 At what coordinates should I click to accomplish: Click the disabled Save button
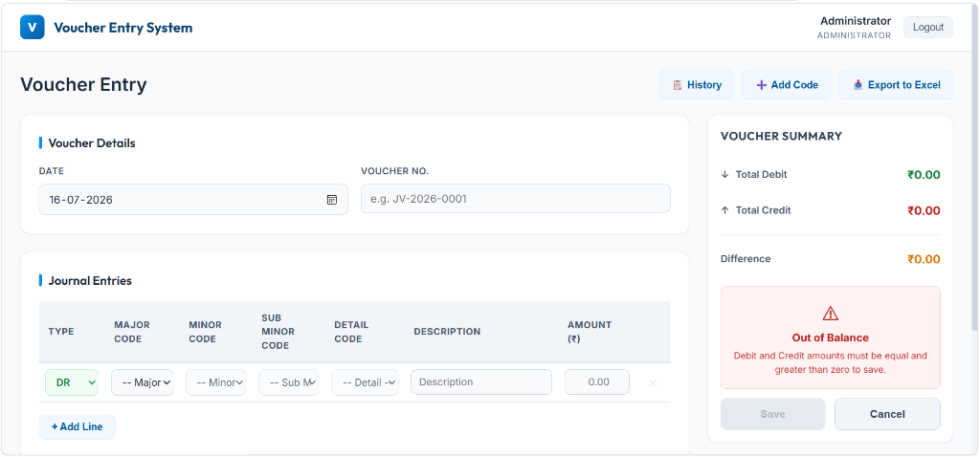pos(772,414)
